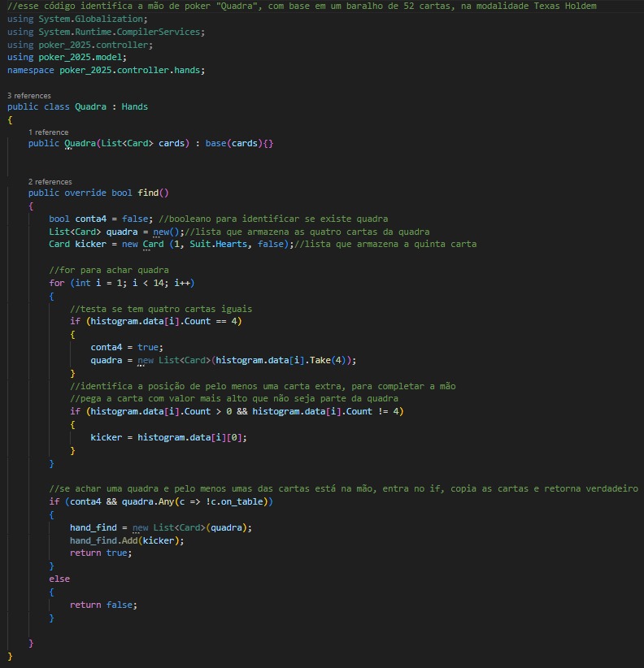Open the '1 reference' CodeLens above the constructor
This screenshot has height=668, width=644.
point(48,132)
